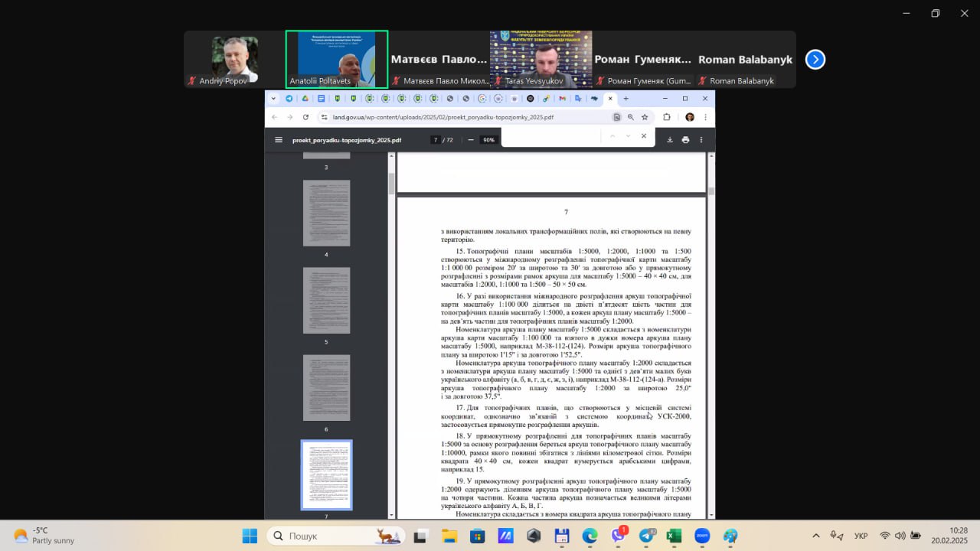Screen dimensions: 980x551
Task: Zoom out the PDF with minus button
Action: pyautogui.click(x=470, y=140)
